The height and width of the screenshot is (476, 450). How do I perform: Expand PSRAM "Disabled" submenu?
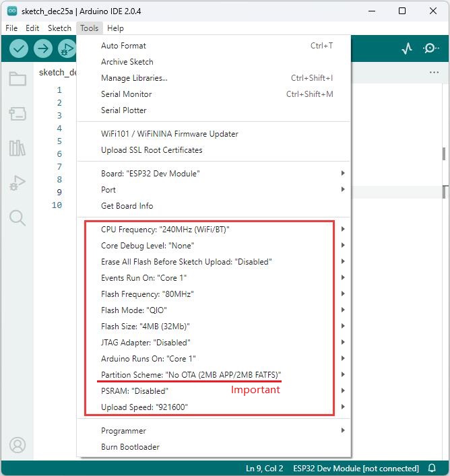pos(214,390)
